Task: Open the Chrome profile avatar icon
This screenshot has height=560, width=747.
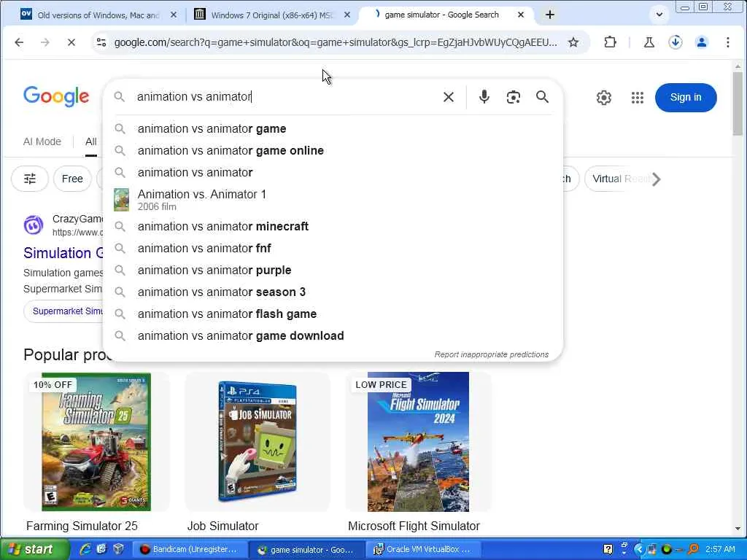Action: click(x=701, y=42)
